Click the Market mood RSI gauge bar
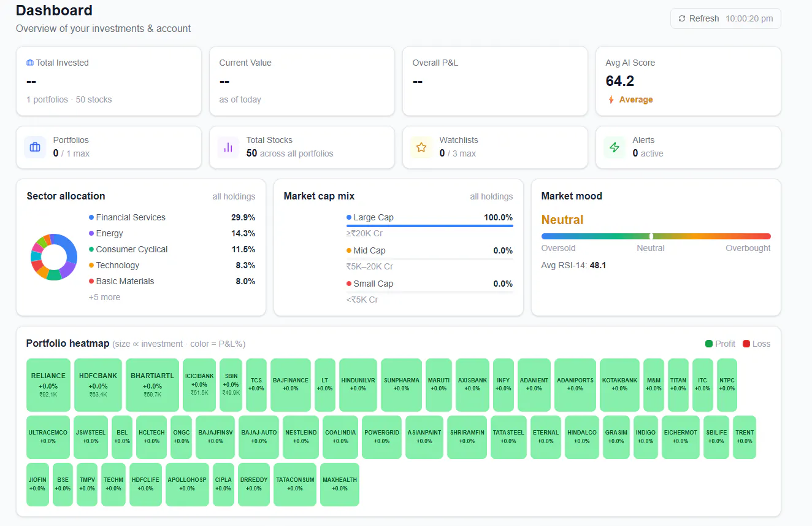812x526 pixels. tap(656, 236)
